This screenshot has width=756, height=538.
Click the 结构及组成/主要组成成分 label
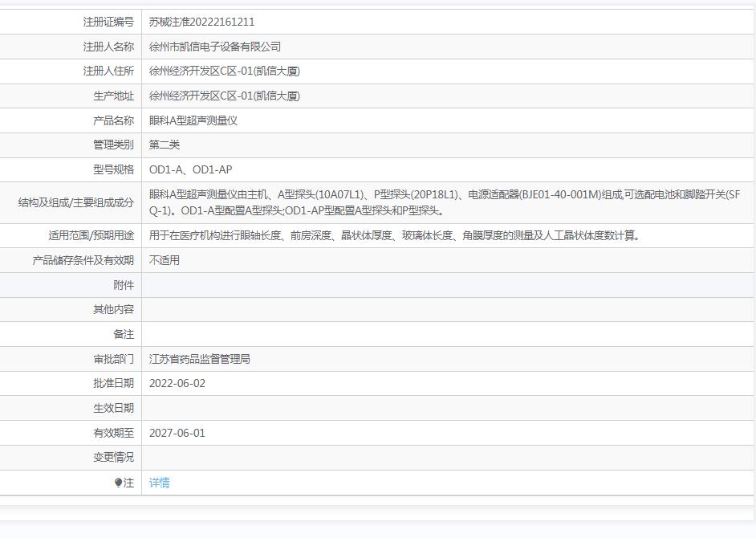point(75,202)
